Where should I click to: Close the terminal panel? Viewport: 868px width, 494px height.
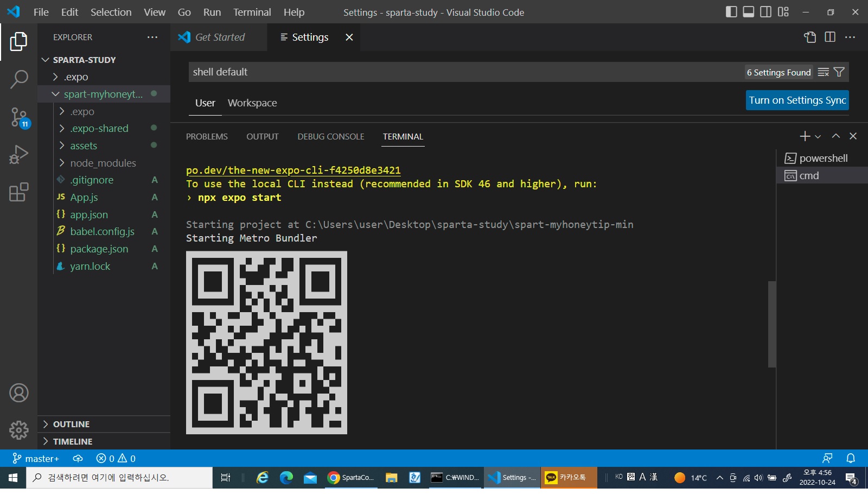853,136
